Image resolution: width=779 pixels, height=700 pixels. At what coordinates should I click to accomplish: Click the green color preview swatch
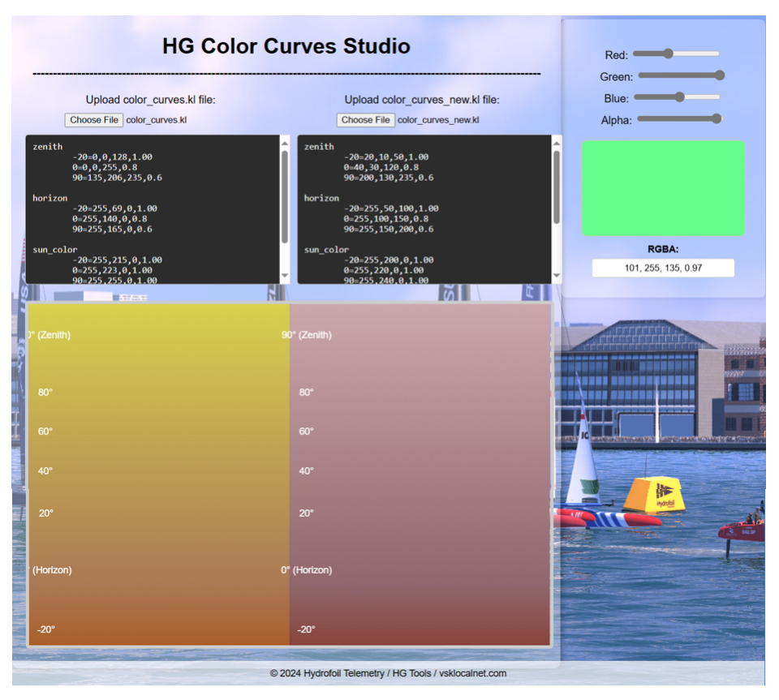point(663,188)
